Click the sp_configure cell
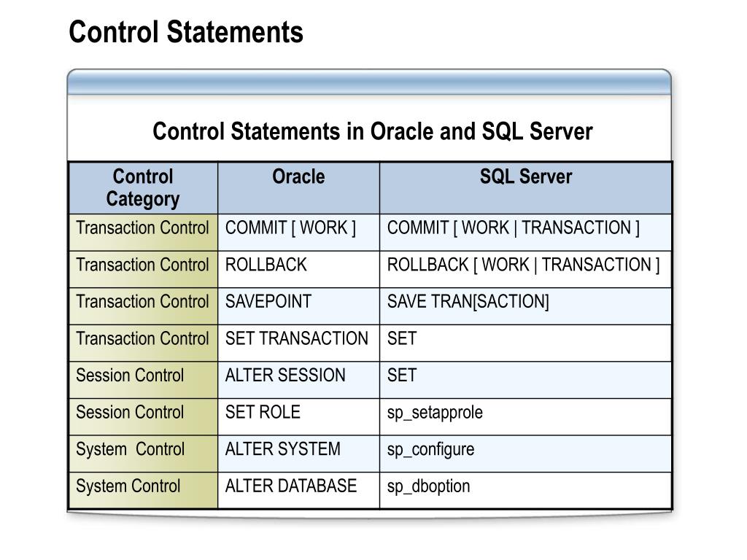Screen dimensions: 747x560 [525, 454]
